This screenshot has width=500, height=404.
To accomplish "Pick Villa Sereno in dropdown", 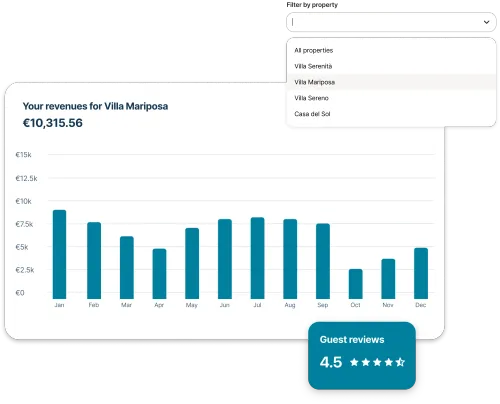I will coord(391,98).
